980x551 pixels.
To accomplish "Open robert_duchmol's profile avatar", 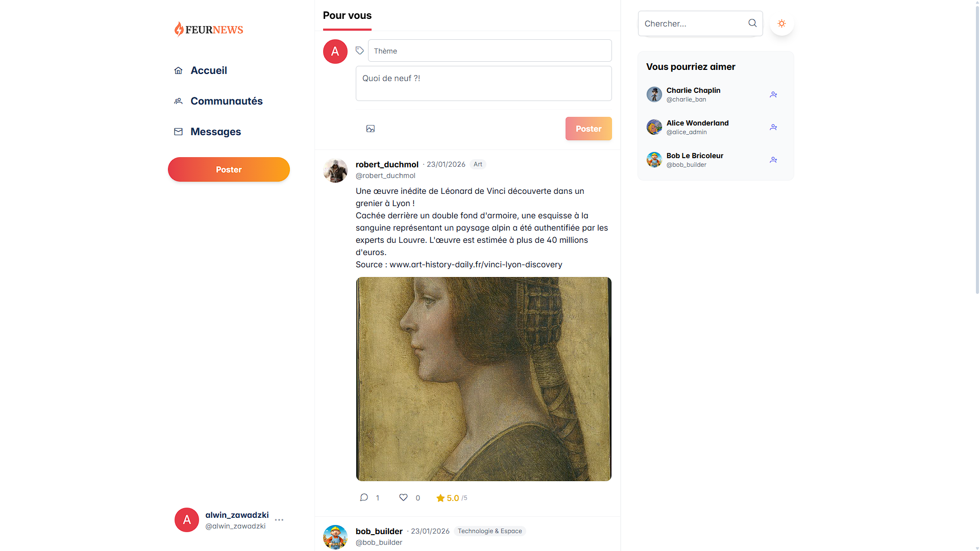I will click(335, 170).
